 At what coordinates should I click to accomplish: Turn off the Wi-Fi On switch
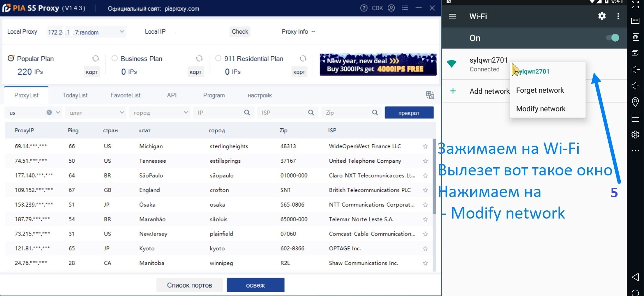click(x=613, y=37)
